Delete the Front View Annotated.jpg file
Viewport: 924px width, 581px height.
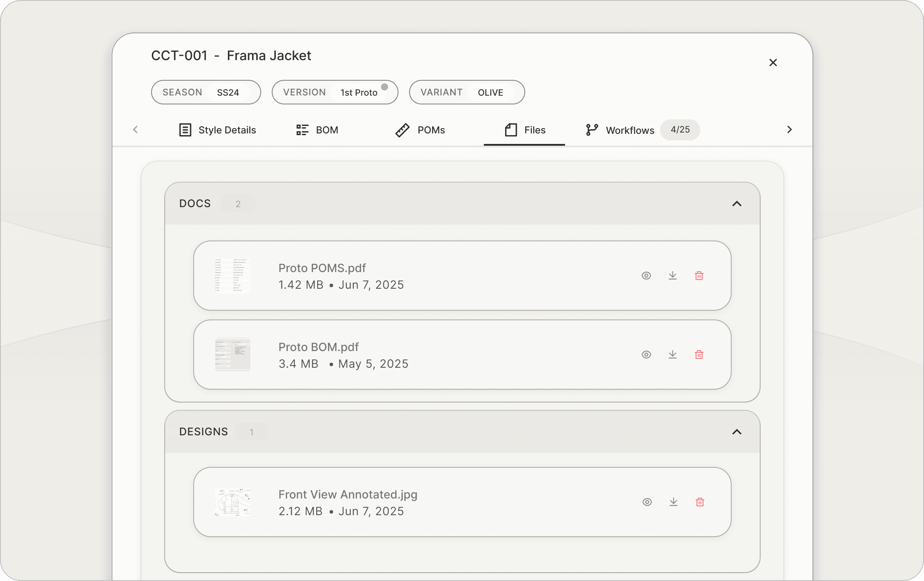(700, 502)
